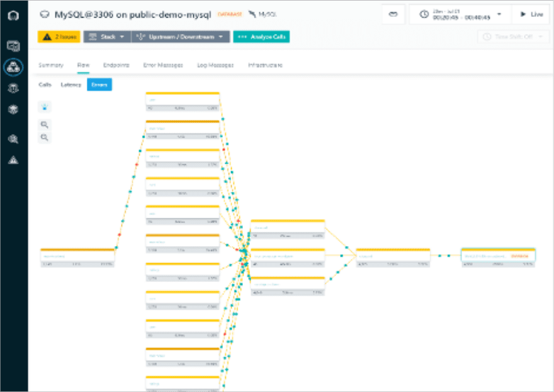Open the Upstream / Downstream dropdown
The height and width of the screenshot is (392, 554).
click(181, 37)
